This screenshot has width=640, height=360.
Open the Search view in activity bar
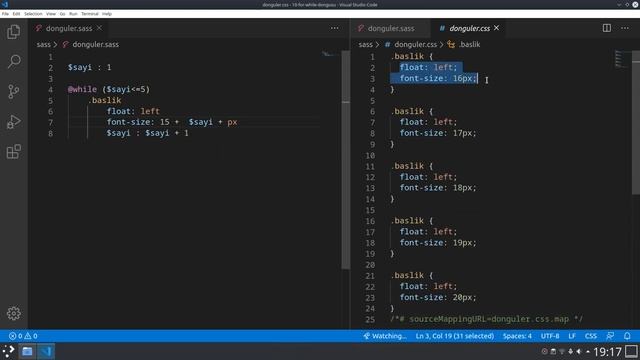[13, 62]
